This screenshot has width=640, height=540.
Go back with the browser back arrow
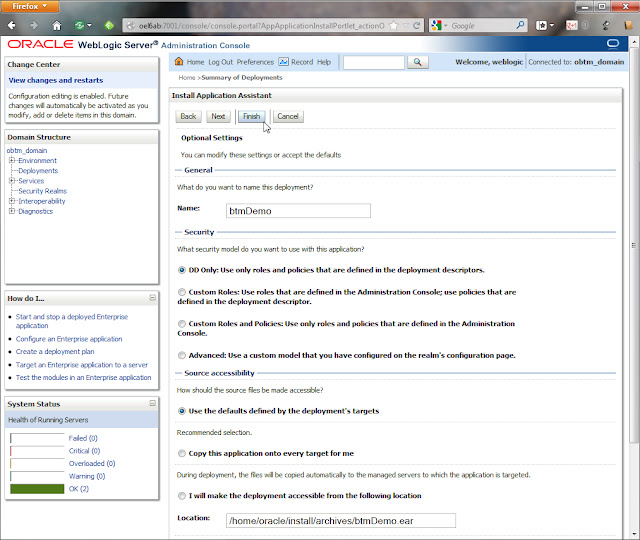click(11, 25)
